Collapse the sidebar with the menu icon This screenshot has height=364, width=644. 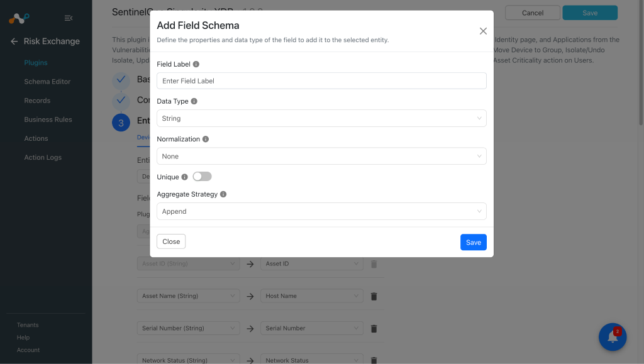(69, 18)
